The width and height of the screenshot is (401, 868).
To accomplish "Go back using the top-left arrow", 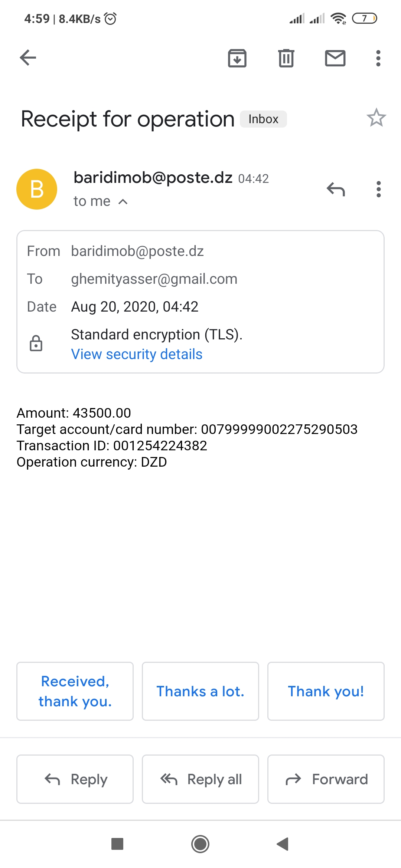I will (x=28, y=58).
